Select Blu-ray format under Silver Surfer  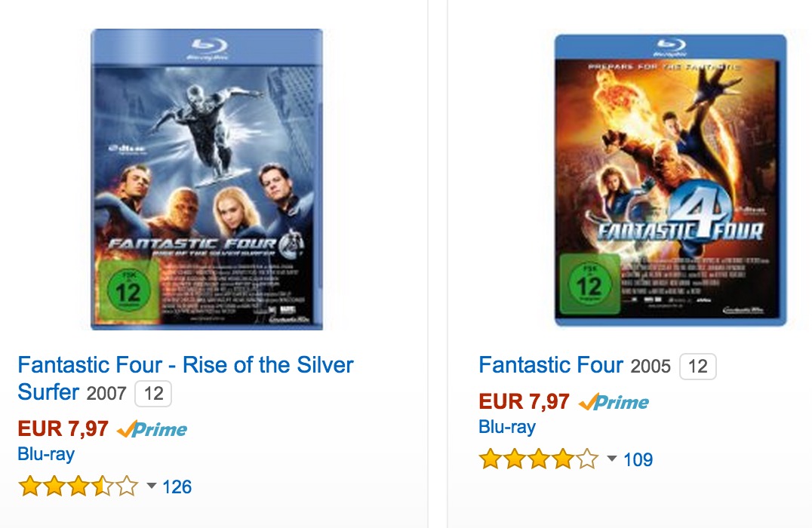46,454
